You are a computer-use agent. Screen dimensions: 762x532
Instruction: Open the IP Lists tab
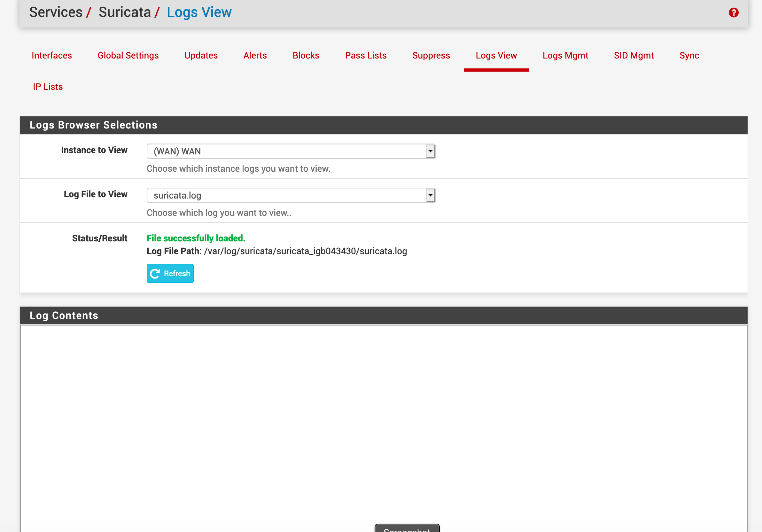click(x=48, y=87)
